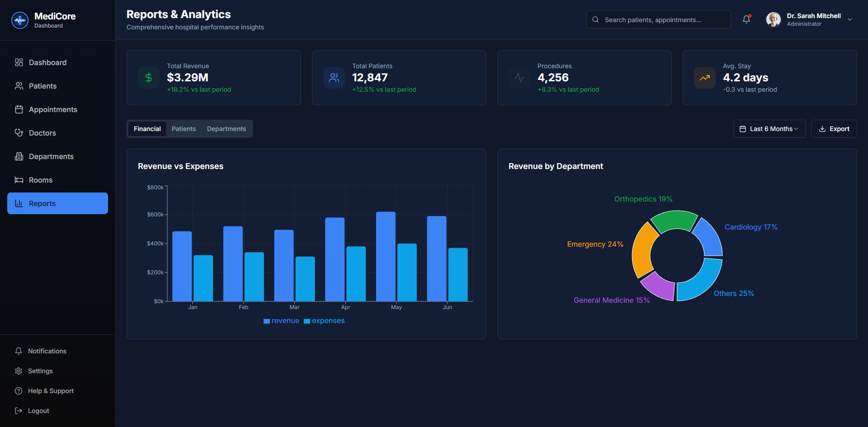Screen dimensions: 868x427
Task: Click Dr. Sarah Mitchell's avatar photo
Action: [774, 19]
